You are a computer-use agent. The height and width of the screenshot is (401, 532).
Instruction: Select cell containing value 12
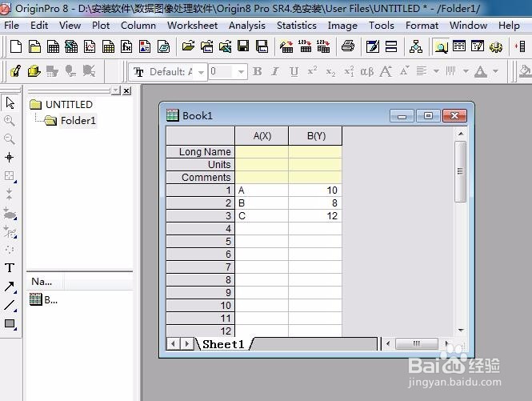coord(315,216)
